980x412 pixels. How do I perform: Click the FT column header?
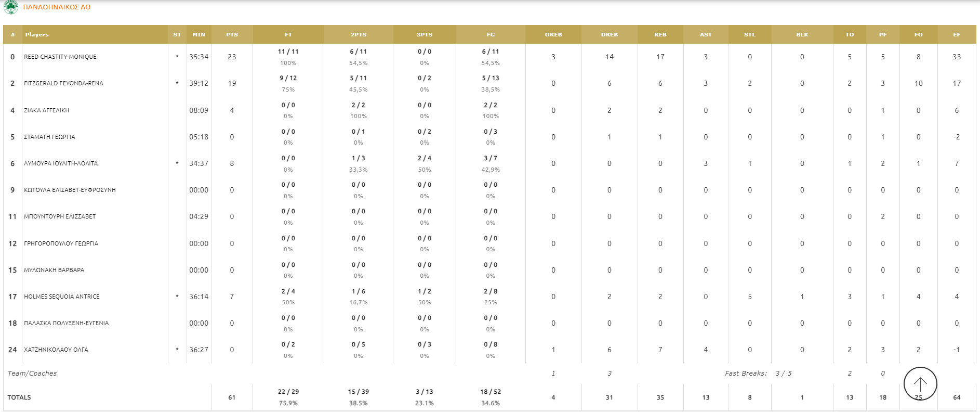[288, 34]
